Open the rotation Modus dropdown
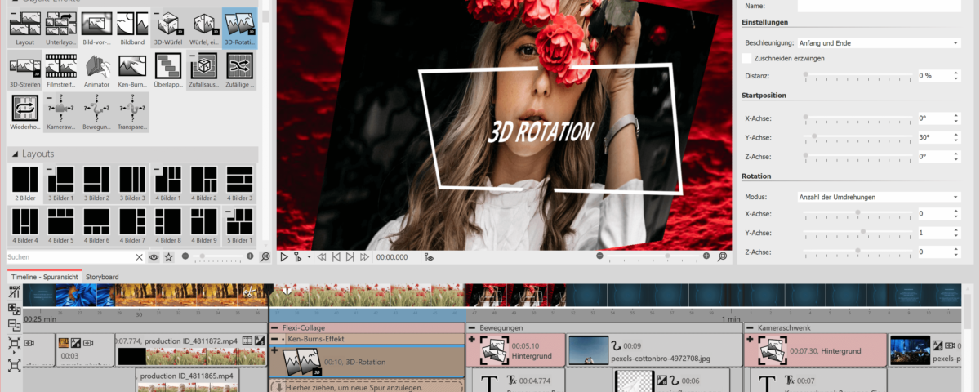The width and height of the screenshot is (980, 392). tap(878, 197)
